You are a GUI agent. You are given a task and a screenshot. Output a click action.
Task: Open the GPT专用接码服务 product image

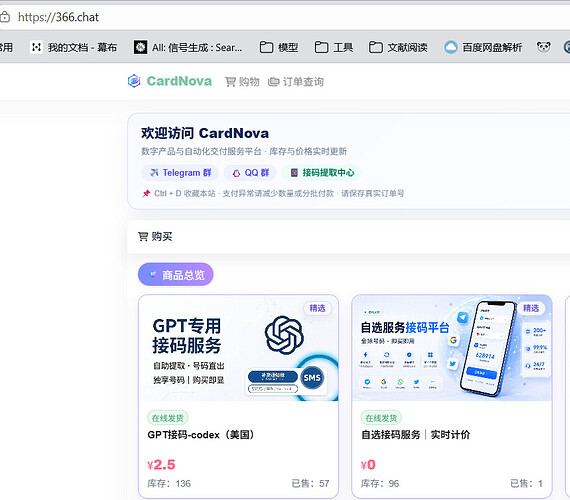coord(238,348)
